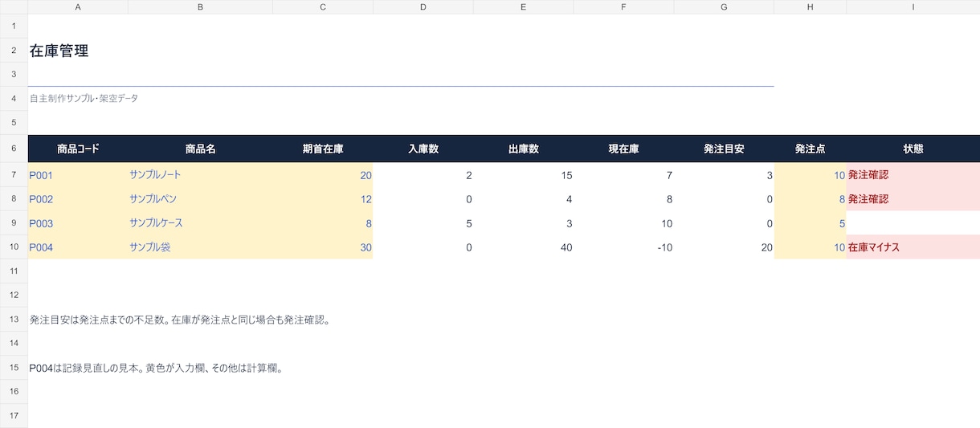Click the select-all corner of the grid

click(x=14, y=6)
